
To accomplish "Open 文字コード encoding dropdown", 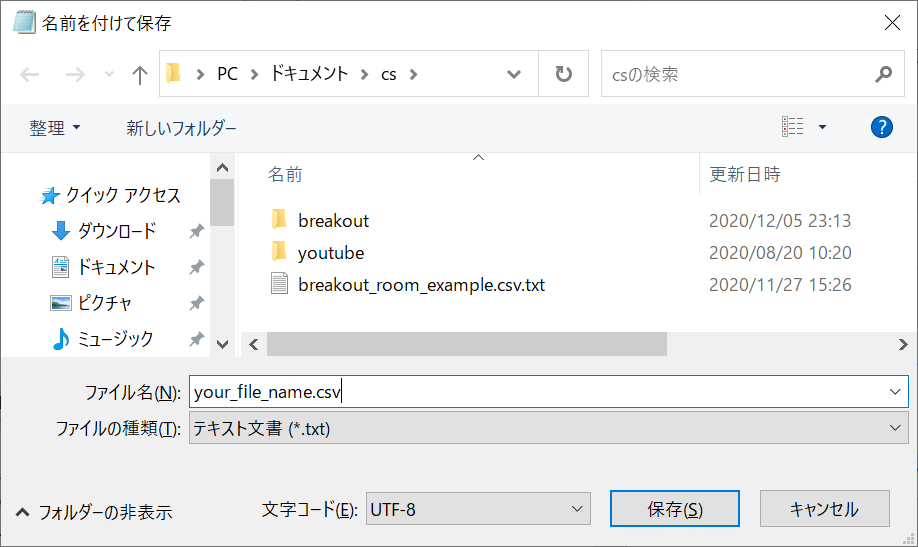I will (478, 509).
